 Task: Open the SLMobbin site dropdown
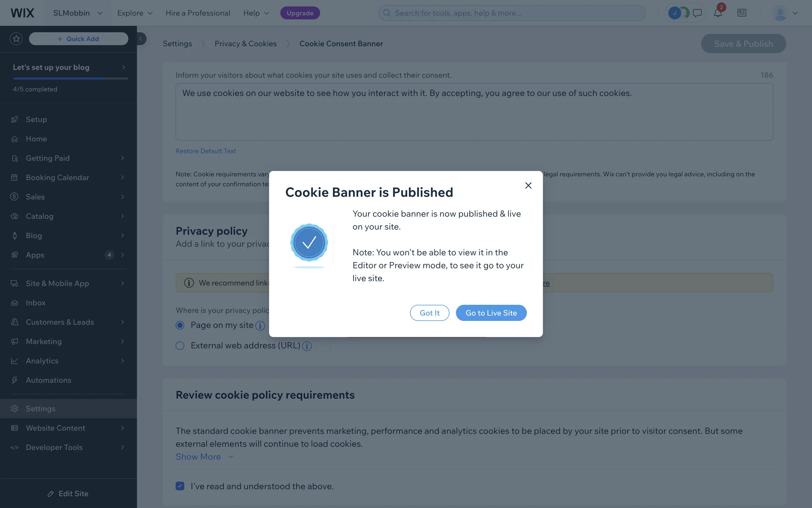click(78, 13)
